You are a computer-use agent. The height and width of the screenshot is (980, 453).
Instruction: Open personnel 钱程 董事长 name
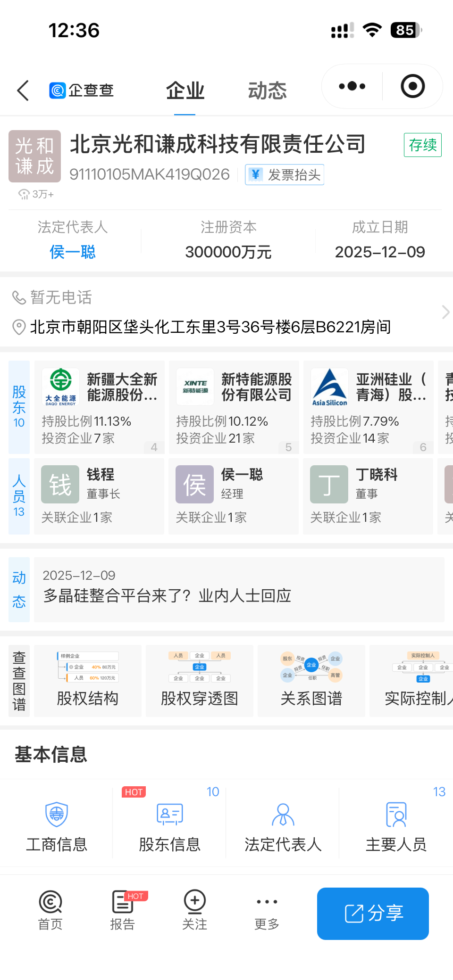[x=101, y=474]
